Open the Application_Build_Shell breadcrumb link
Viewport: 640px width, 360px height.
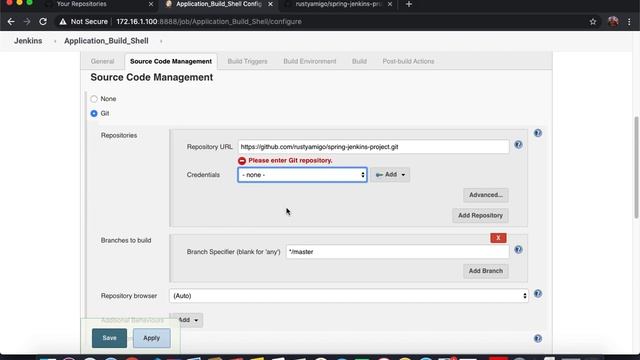(x=106, y=41)
